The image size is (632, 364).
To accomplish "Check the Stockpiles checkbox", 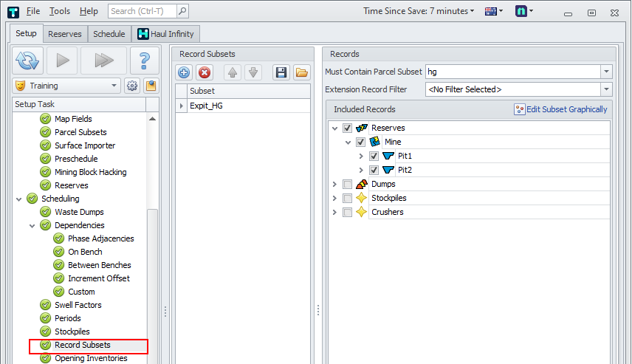I will click(x=347, y=199).
